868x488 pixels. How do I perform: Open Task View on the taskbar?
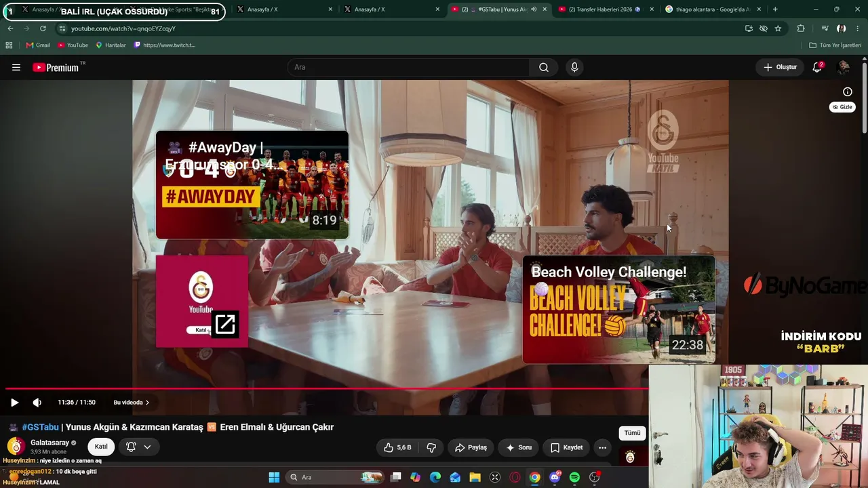point(396,477)
